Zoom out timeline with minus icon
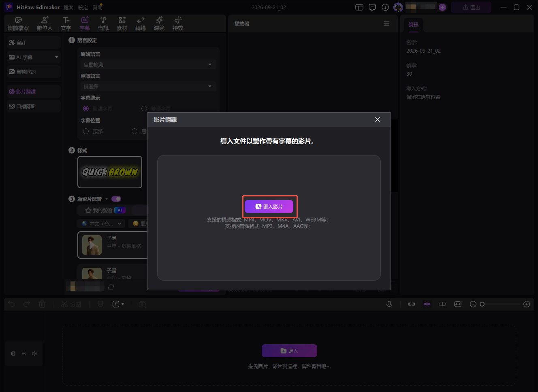538x392 pixels. click(473, 304)
